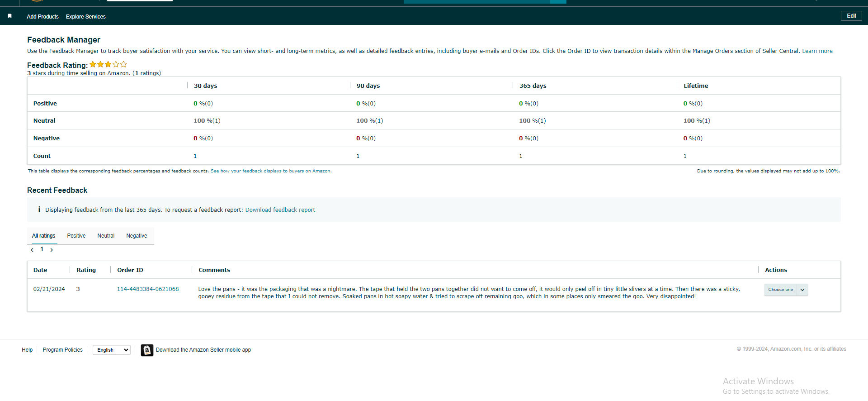Viewport: 868px width, 401px height.
Task: Click Download feedback report link
Action: [x=280, y=210]
